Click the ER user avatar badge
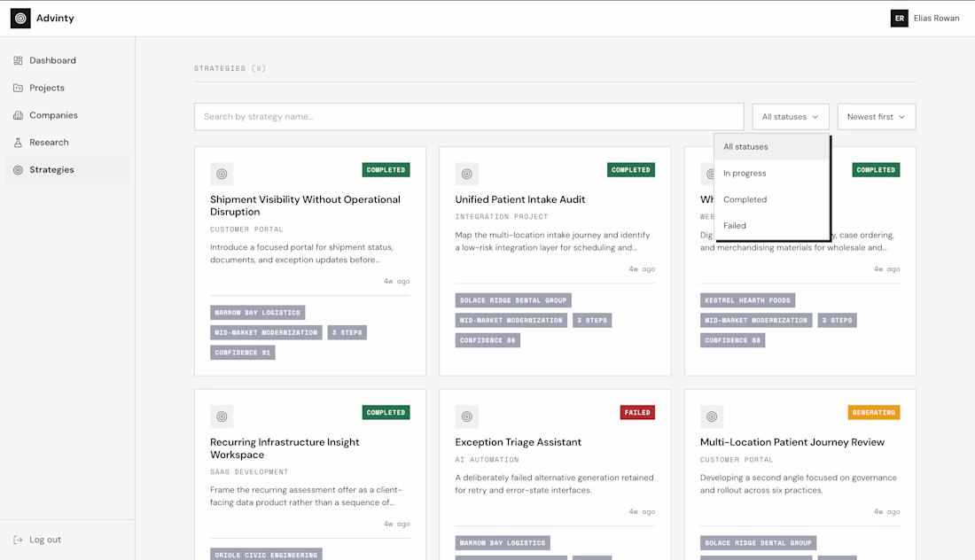Screen dimensions: 975x560 [899, 18]
